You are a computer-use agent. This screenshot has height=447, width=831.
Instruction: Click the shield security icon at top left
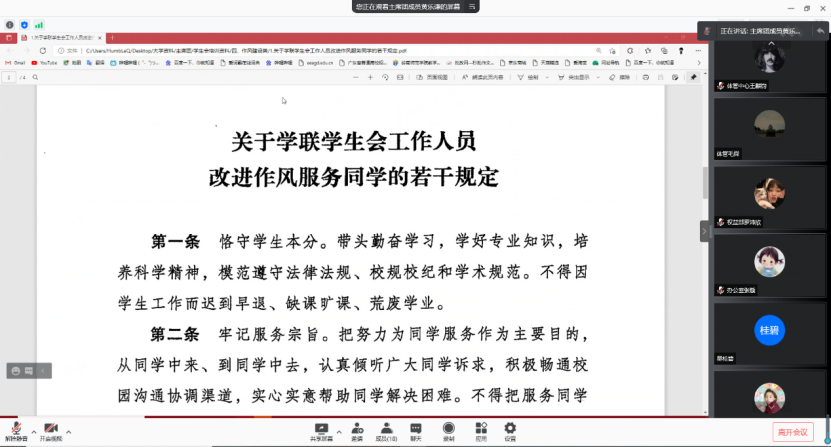(x=24, y=24)
